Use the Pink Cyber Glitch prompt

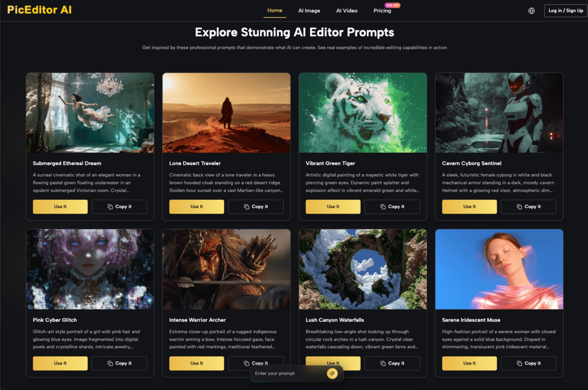[60, 364]
